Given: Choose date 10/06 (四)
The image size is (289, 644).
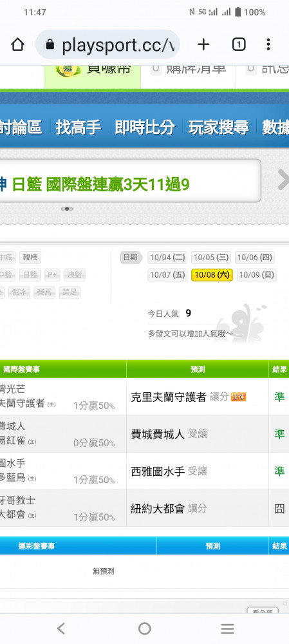Looking at the screenshot, I should pos(254,258).
